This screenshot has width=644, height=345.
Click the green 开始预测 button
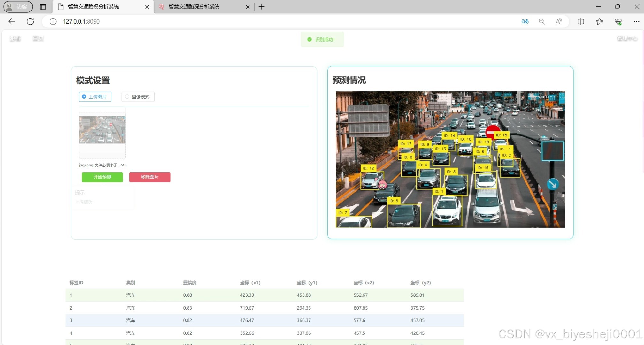(102, 177)
